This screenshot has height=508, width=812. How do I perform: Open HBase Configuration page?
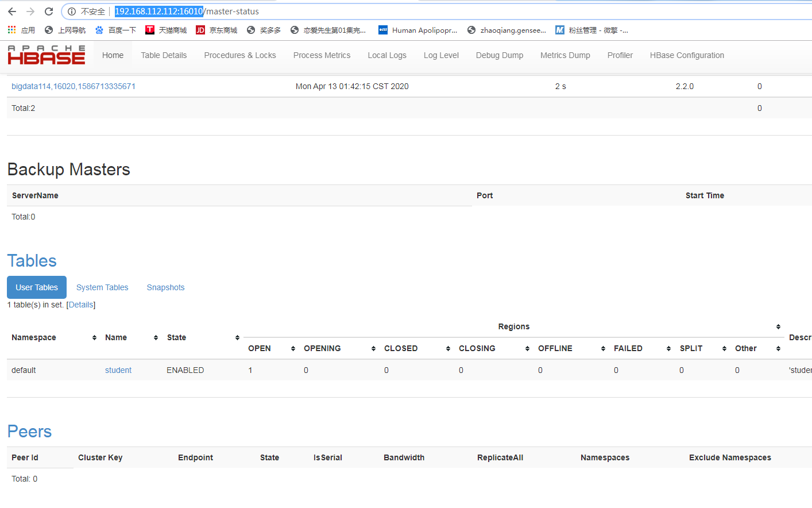click(687, 55)
